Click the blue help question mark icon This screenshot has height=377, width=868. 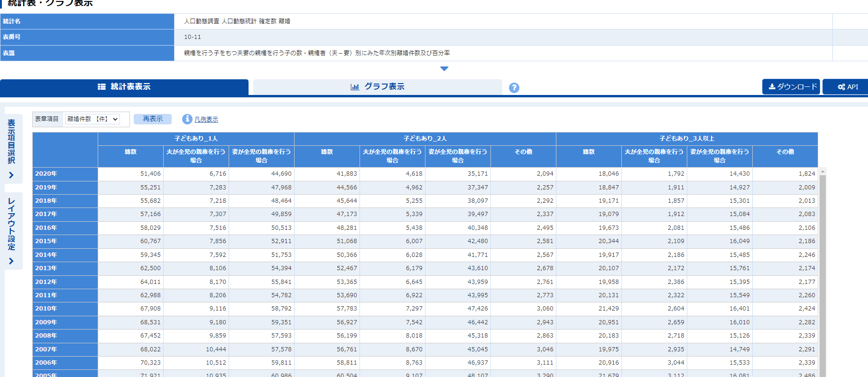click(x=514, y=88)
